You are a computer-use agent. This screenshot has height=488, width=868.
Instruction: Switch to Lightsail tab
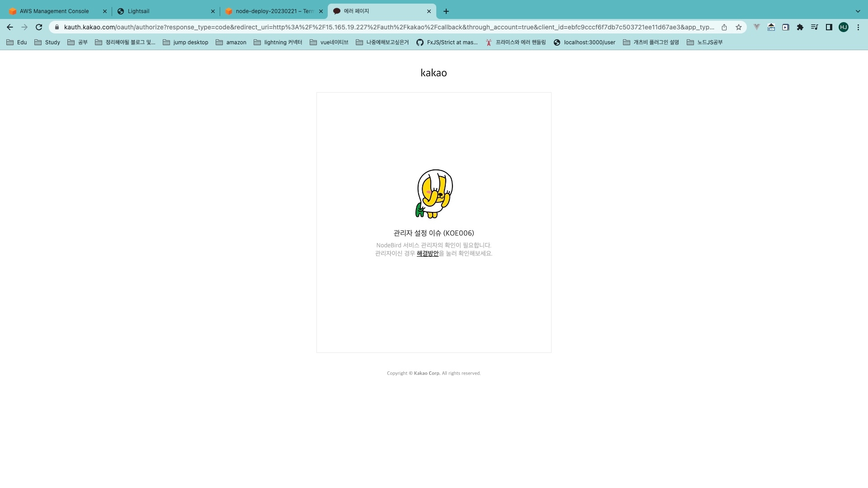pyautogui.click(x=165, y=11)
